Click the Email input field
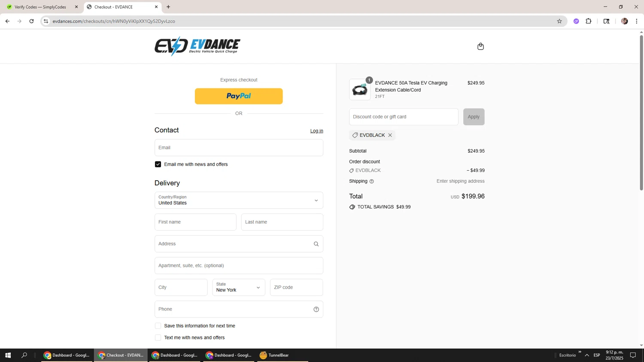This screenshot has width=644, height=362. [239, 148]
